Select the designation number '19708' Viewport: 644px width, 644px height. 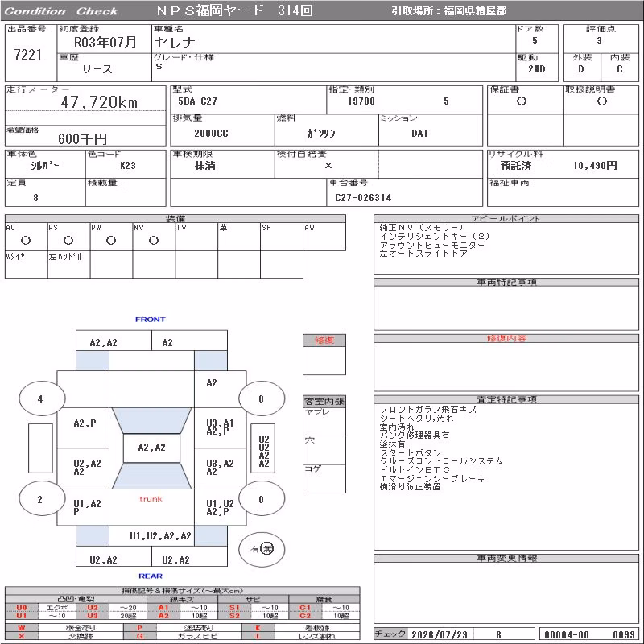[x=361, y=101]
